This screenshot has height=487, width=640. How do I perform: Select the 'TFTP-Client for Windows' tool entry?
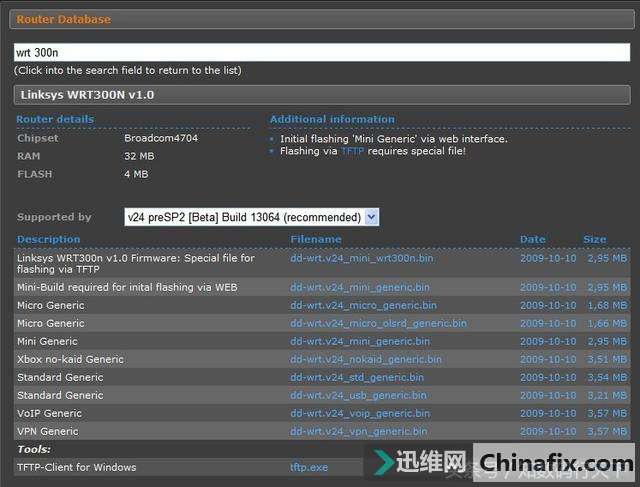click(76, 467)
